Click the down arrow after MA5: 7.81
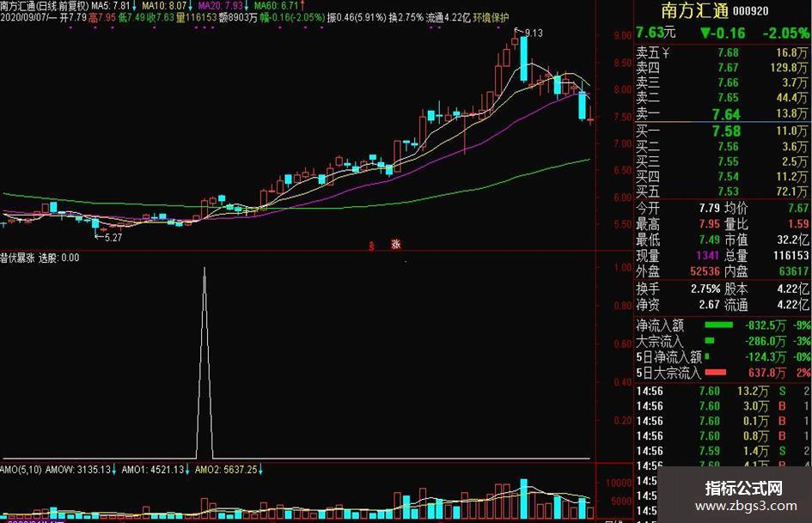812x523 pixels. 135,6
